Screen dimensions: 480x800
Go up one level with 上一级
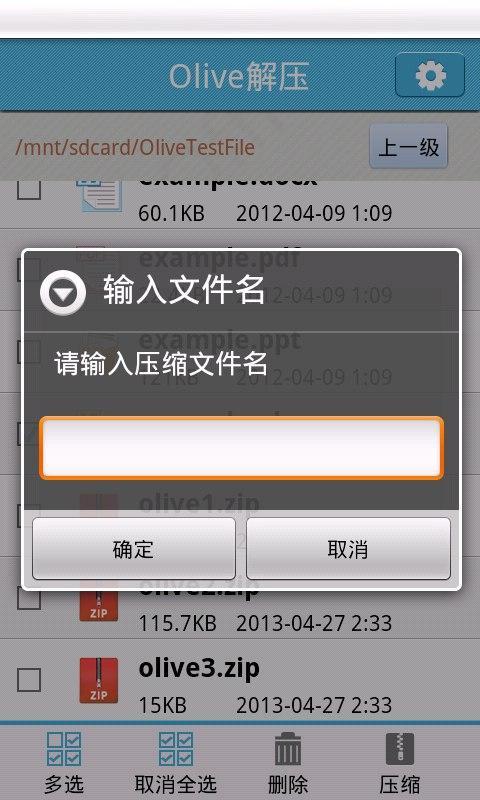pos(409,147)
